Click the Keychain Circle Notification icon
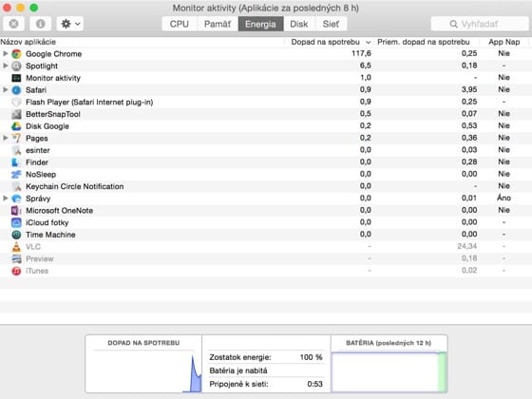Viewport: 532px width, 399px height. coord(16,186)
